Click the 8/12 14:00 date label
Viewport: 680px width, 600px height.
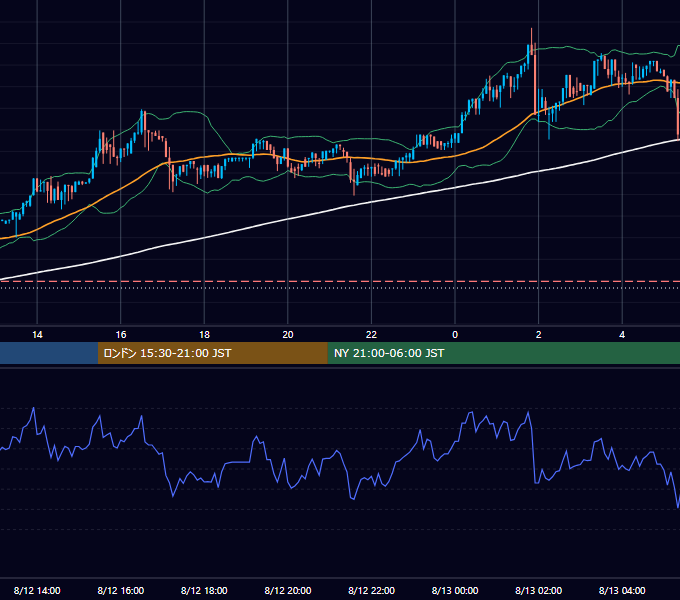tap(37, 590)
